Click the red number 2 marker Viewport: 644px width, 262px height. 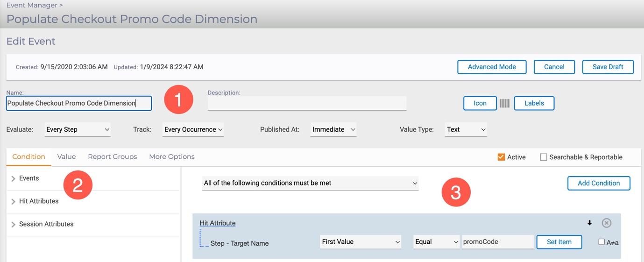[x=78, y=185]
